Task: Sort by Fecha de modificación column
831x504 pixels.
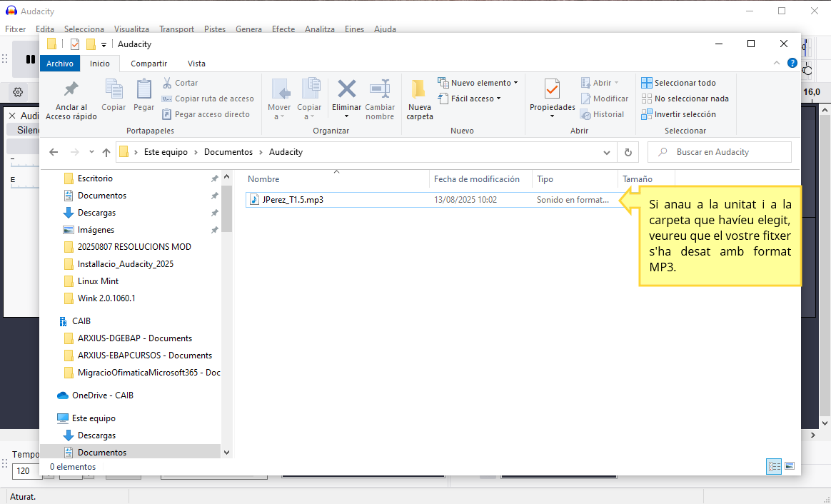Action: [x=480, y=179]
